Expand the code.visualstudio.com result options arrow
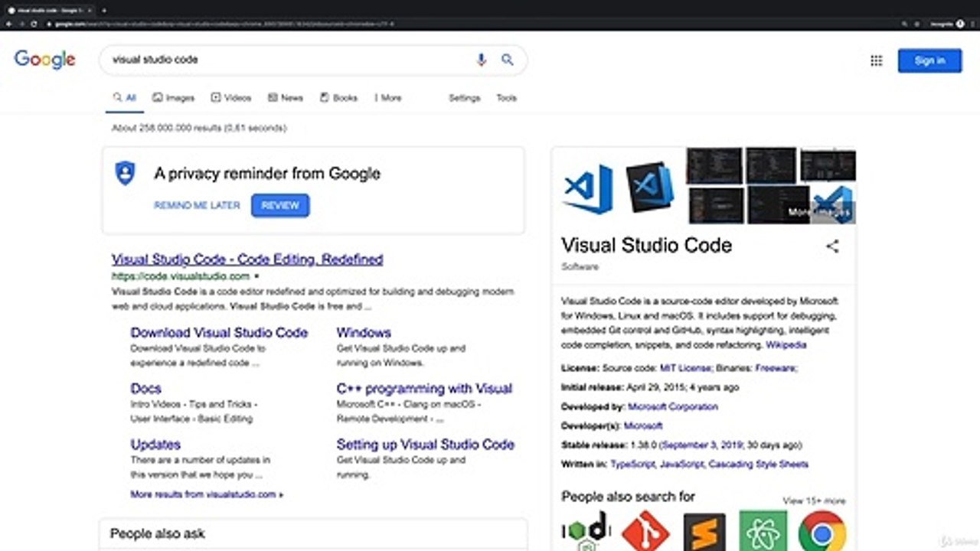 pos(256,276)
